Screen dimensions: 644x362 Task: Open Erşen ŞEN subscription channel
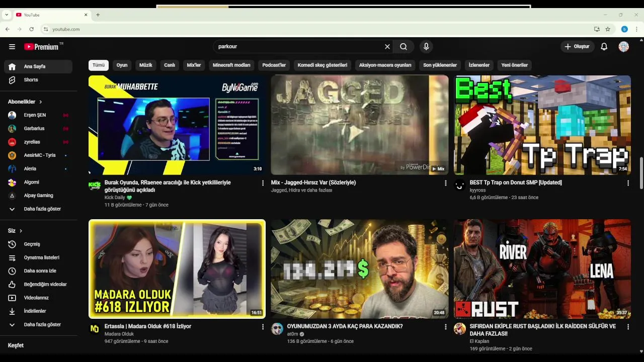click(38, 115)
